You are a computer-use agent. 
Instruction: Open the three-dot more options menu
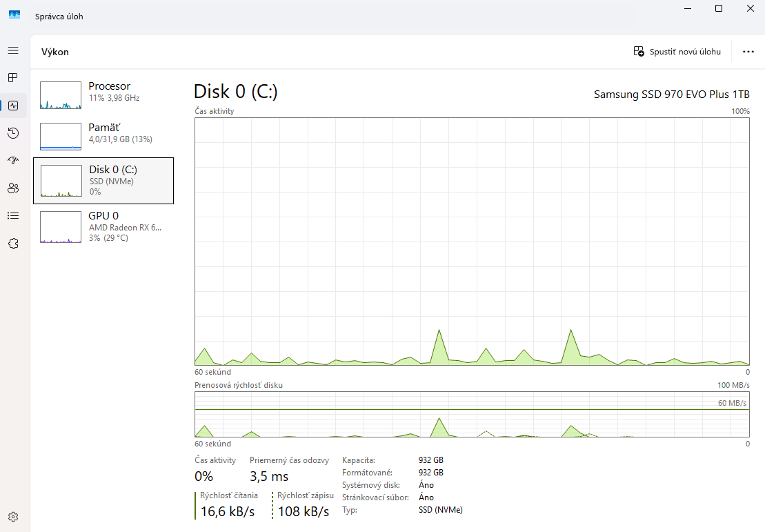coord(748,52)
